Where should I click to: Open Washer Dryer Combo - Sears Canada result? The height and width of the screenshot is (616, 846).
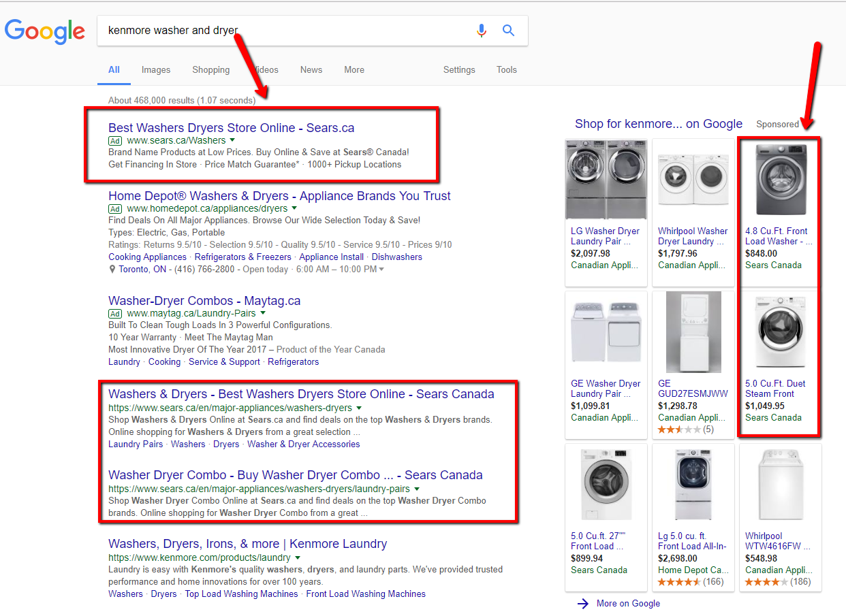coord(296,475)
